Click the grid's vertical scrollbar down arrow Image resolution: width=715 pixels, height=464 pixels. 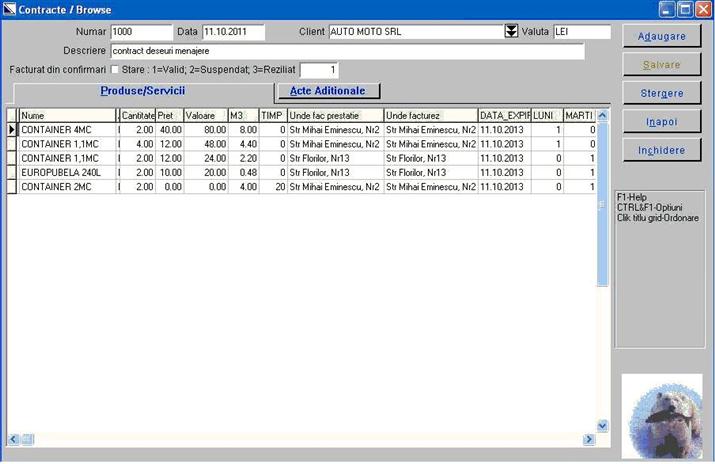pos(602,425)
